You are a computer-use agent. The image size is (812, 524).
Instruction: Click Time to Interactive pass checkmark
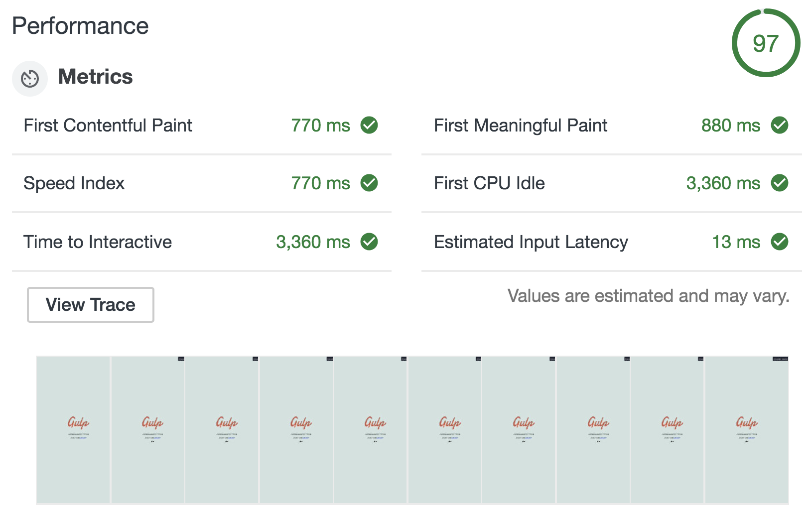pyautogui.click(x=369, y=242)
